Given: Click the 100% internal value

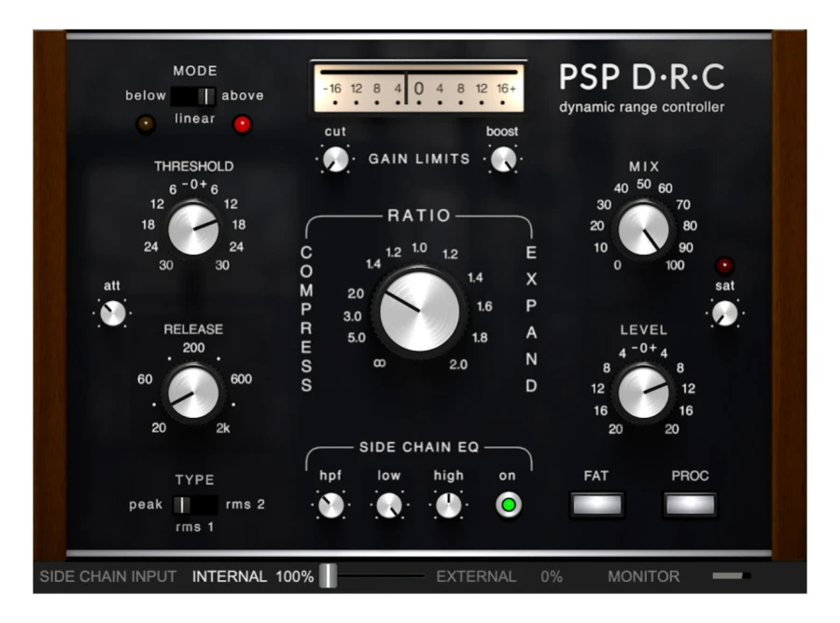Looking at the screenshot, I should click(295, 576).
